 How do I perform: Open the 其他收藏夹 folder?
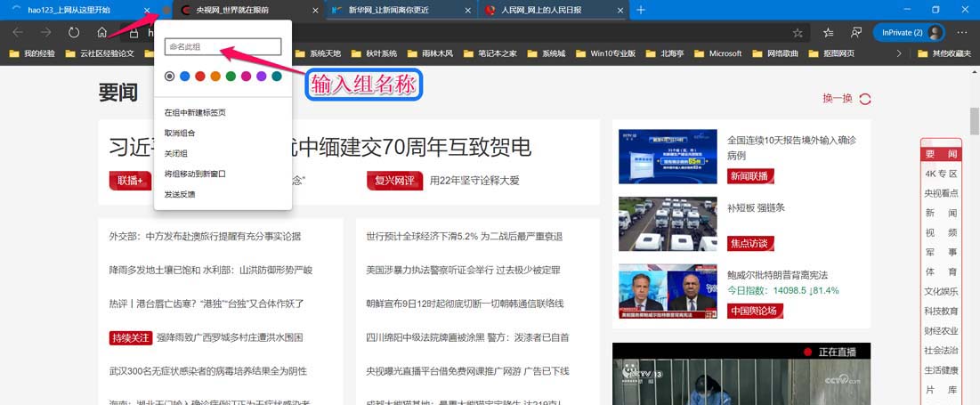(x=944, y=53)
